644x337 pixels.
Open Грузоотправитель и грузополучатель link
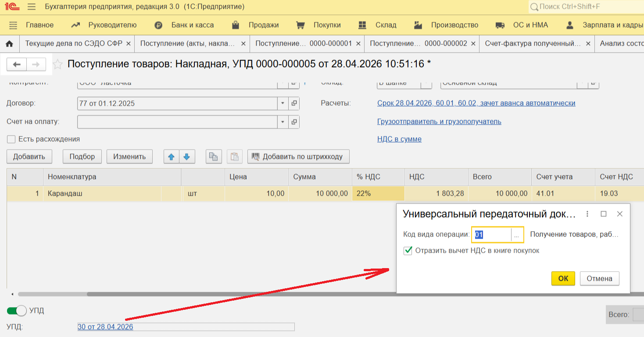coord(439,122)
